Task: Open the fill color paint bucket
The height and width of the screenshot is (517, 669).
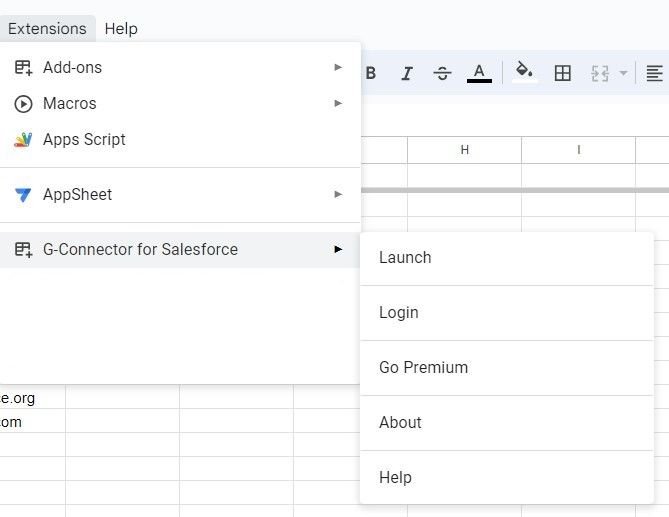Action: click(524, 72)
